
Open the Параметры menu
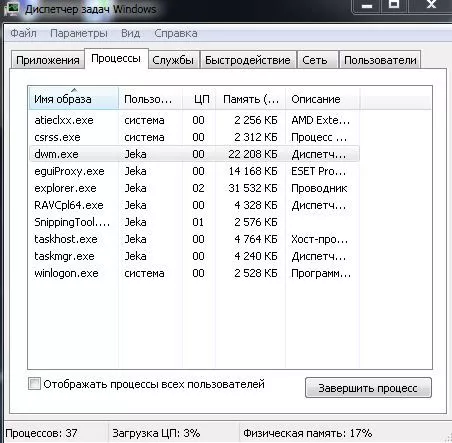(x=79, y=33)
